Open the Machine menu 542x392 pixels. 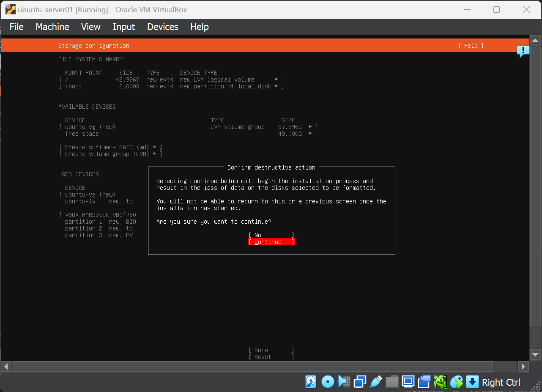(x=52, y=27)
